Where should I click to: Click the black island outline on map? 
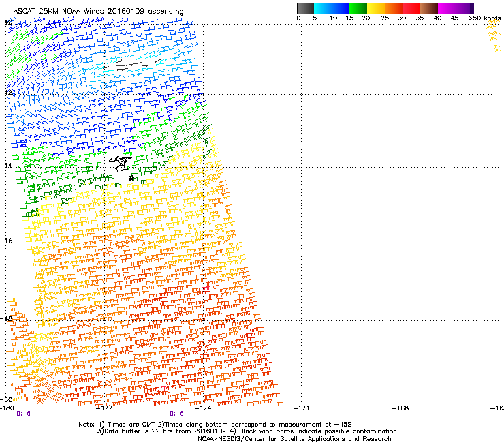click(121, 164)
